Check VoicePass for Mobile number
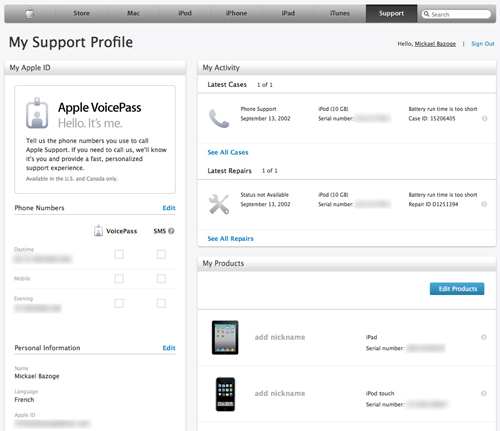This screenshot has width=500, height=431. (119, 279)
